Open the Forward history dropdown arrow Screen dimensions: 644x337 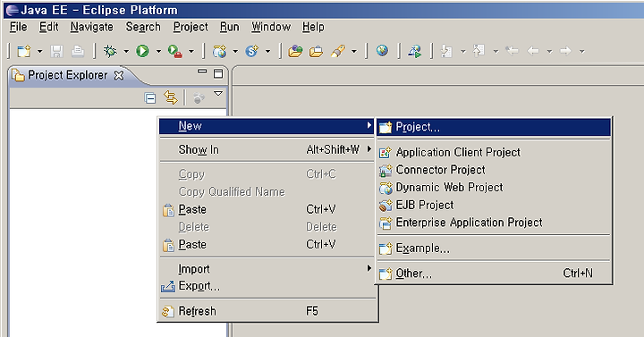(581, 52)
